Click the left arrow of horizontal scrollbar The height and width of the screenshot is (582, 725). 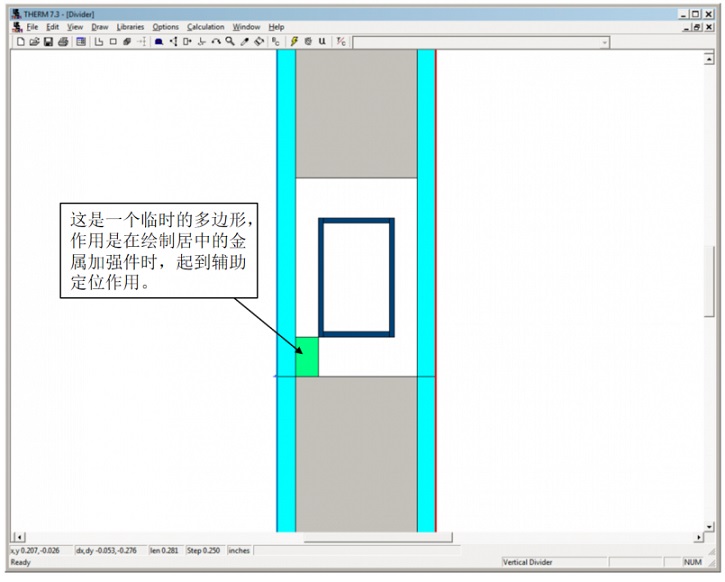(x=17, y=538)
